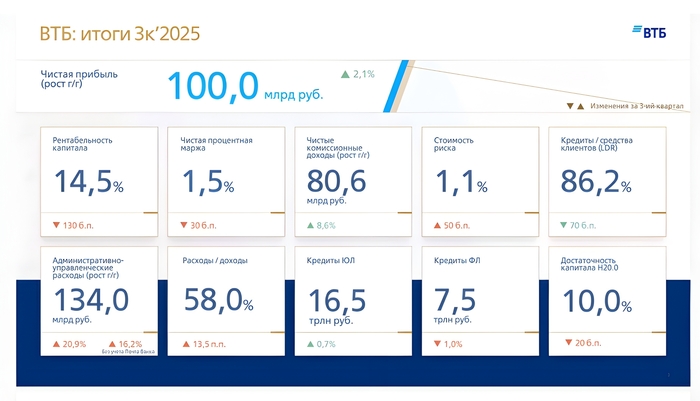The width and height of the screenshot is (700, 401).
Task: Click the 'Без учета Почта Банка' footnote
Action: [127, 353]
